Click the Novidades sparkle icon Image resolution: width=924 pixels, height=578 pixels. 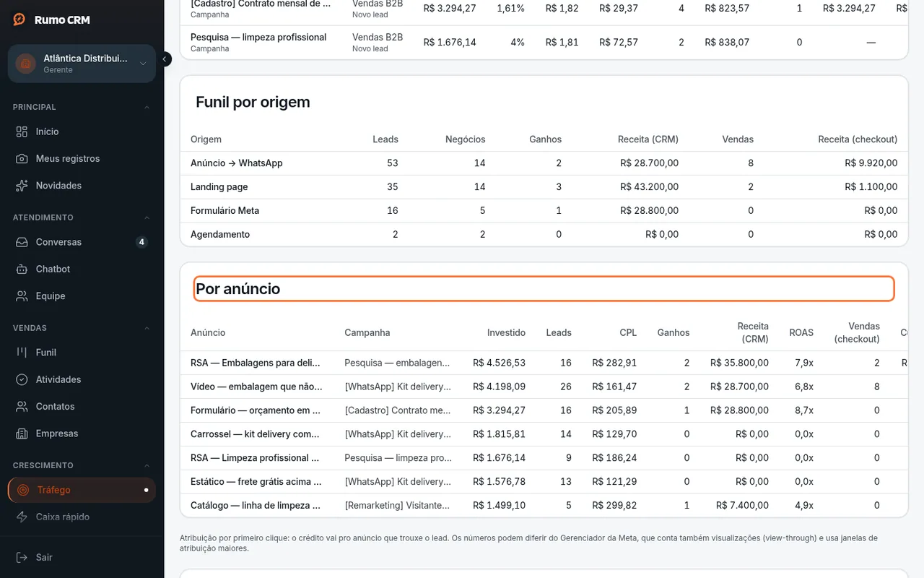tap(22, 186)
